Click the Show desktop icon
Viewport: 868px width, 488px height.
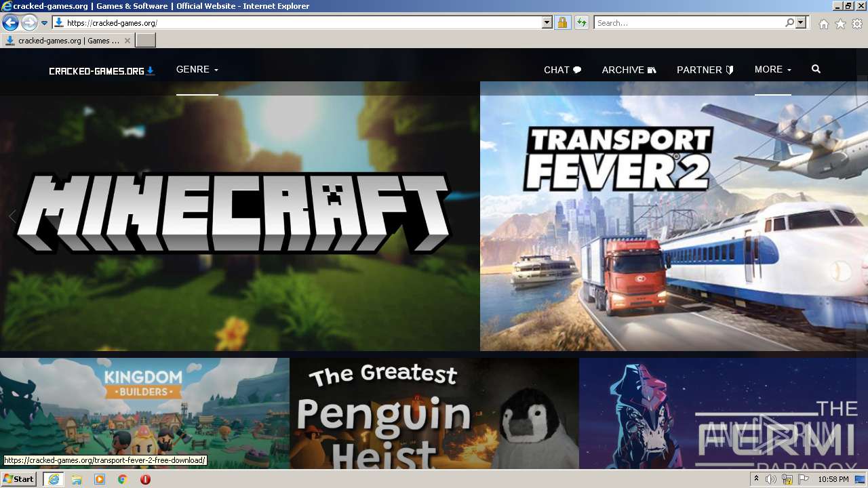click(860, 479)
